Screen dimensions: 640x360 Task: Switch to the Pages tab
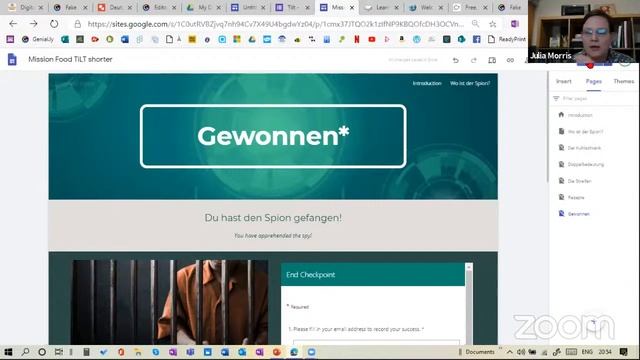pos(594,82)
